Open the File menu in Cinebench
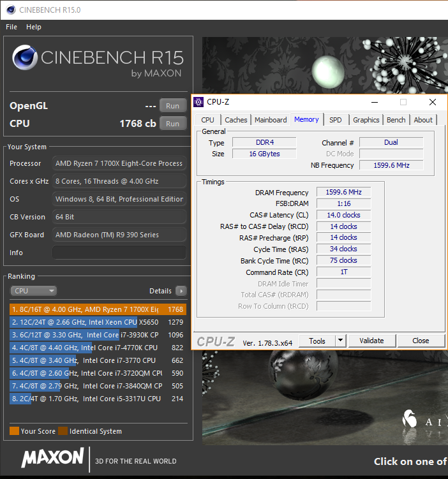This screenshot has width=448, height=479. [11, 27]
